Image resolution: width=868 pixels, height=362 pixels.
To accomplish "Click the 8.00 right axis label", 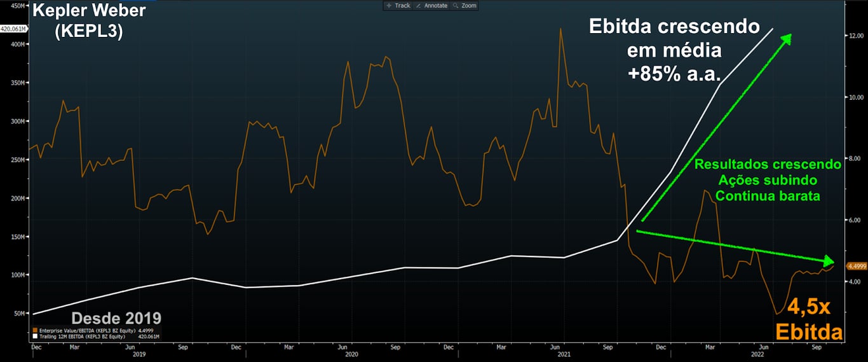I will pyautogui.click(x=855, y=158).
